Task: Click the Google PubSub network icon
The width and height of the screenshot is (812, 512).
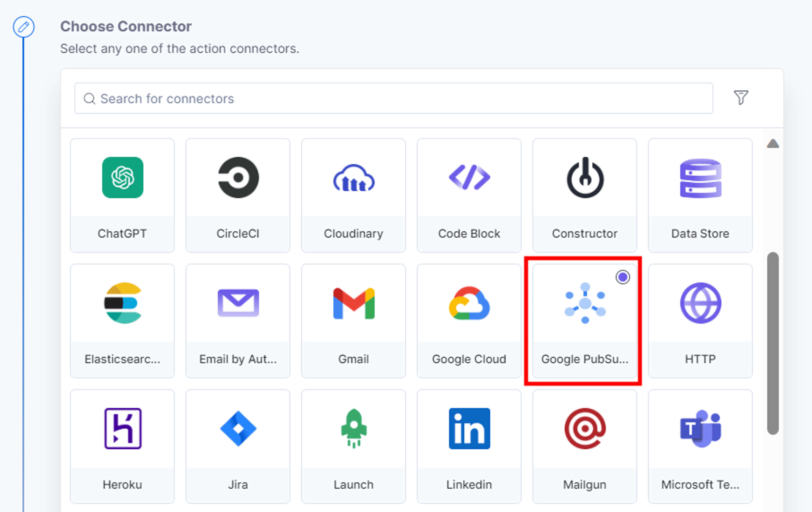Action: 585,303
